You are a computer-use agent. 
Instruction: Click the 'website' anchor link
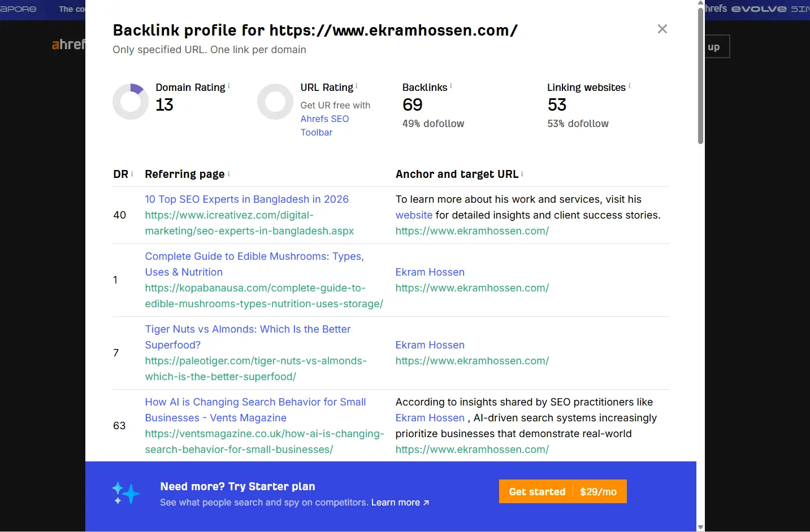pos(414,215)
